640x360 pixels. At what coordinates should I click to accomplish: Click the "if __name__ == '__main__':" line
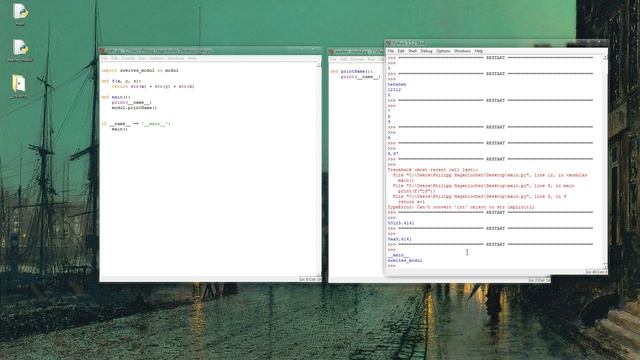[x=136, y=124]
